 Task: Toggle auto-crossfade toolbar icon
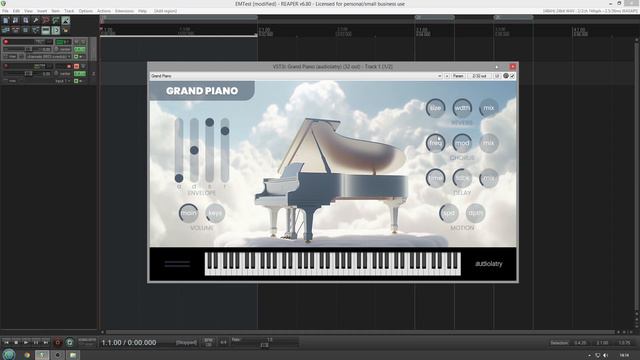coord(5,30)
